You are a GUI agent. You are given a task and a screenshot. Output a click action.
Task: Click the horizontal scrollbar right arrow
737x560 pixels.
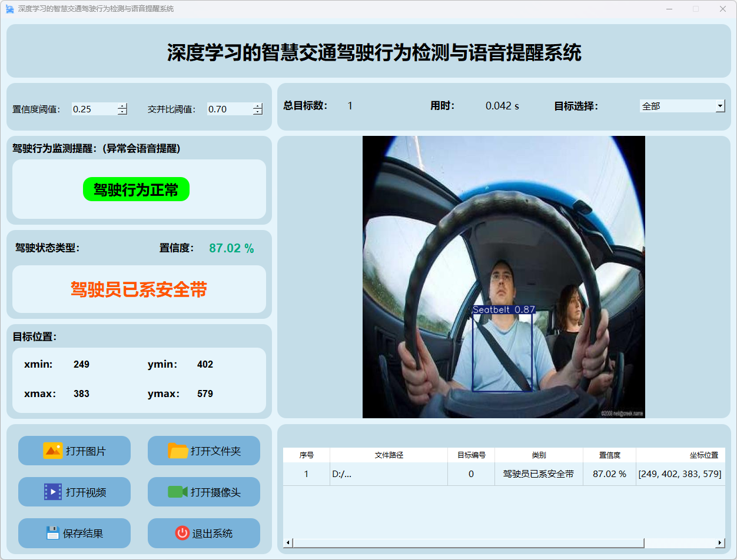pyautogui.click(x=720, y=542)
